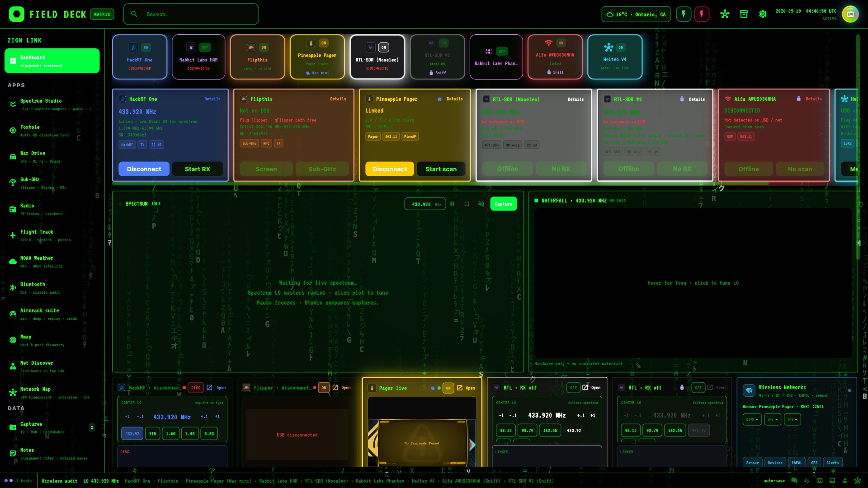The height and width of the screenshot is (488, 868).
Task: Open Spectrum Studio in sidebar
Action: click(x=52, y=104)
